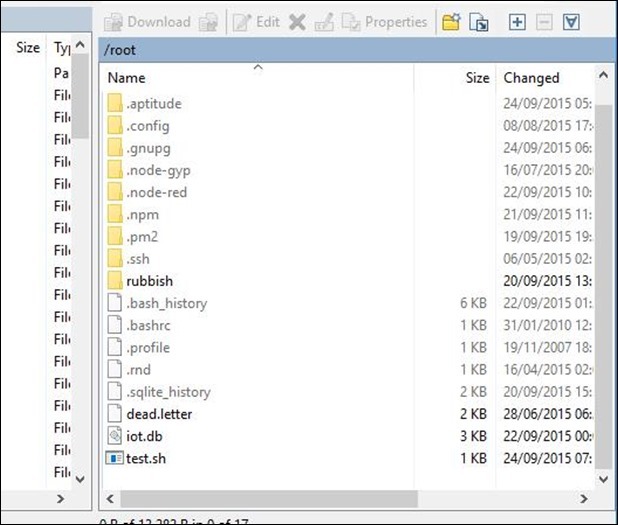Click the remote panel scroll-up arrow
The width and height of the screenshot is (618, 525).
(603, 74)
